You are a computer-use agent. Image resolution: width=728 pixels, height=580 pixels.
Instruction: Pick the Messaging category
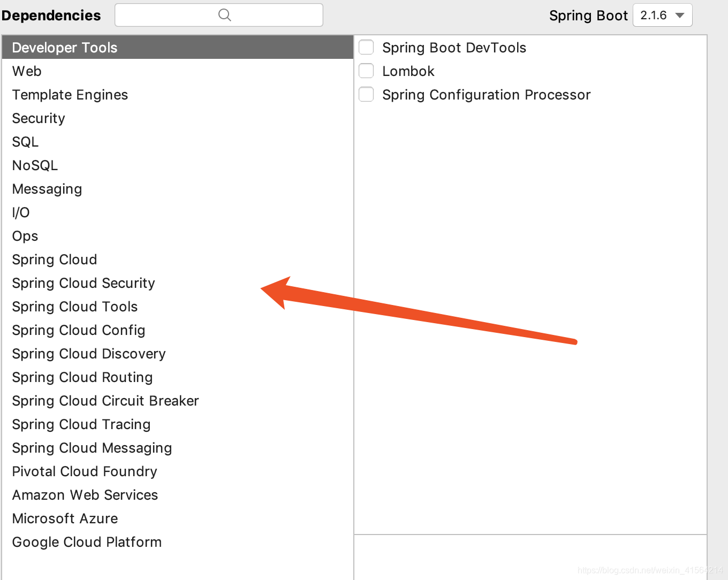tap(178, 189)
